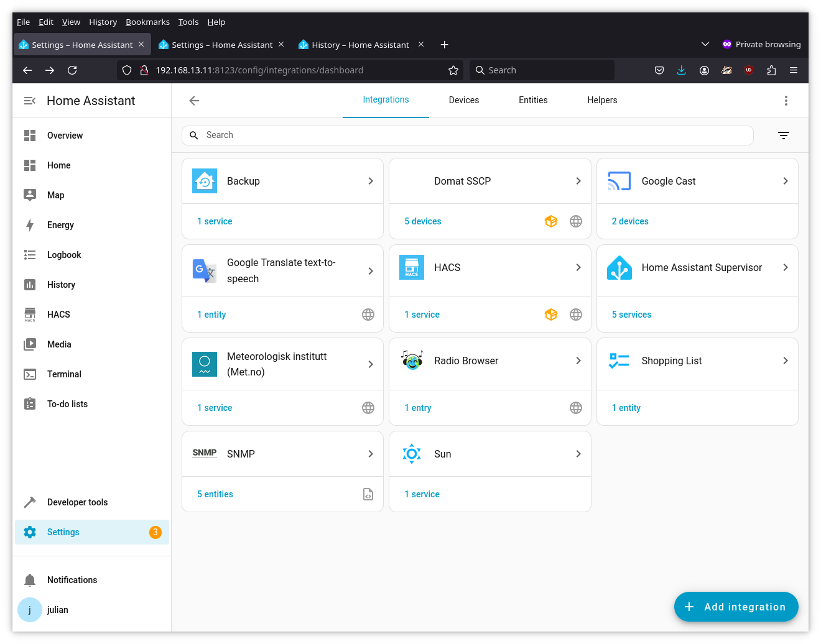Click the SNMP integration logo

point(205,453)
